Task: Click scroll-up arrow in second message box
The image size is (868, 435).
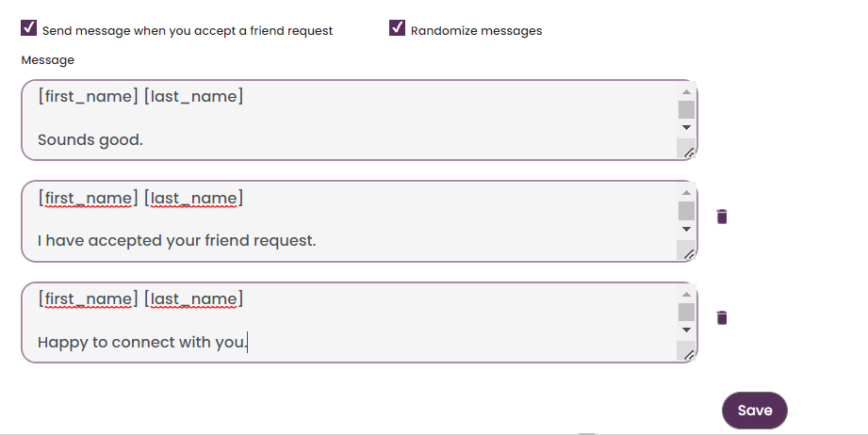Action: tap(686, 193)
